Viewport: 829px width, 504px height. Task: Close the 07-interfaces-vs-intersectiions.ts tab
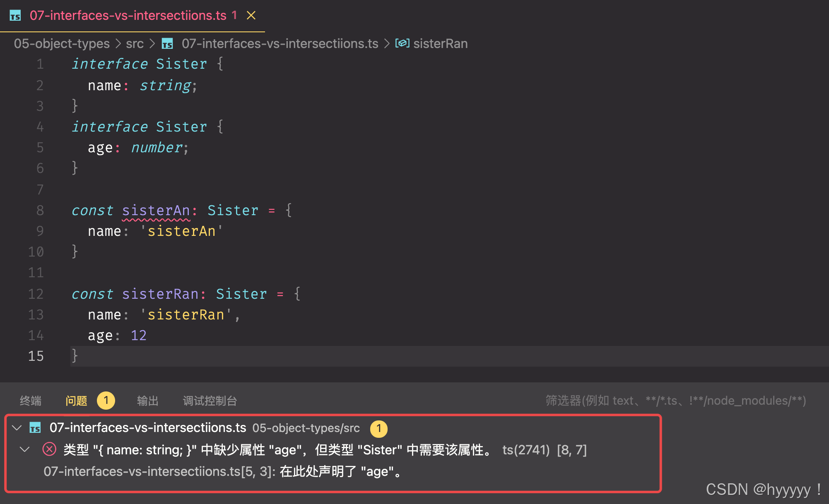[x=251, y=16]
